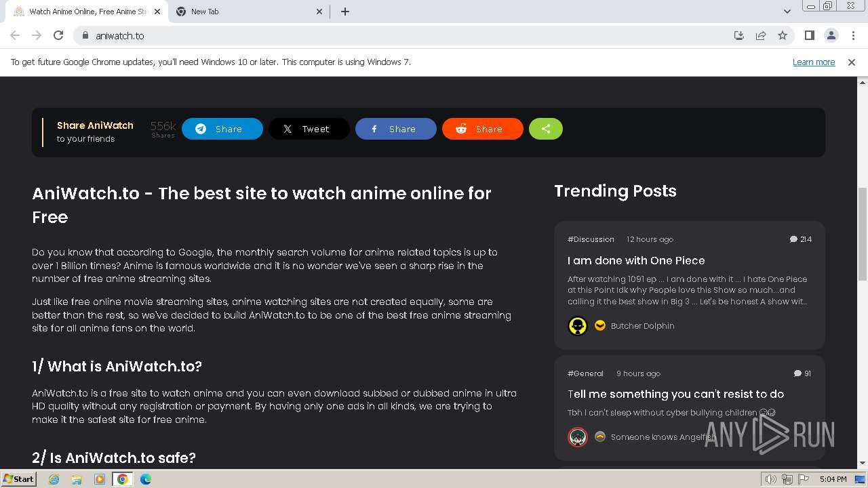Open Action Center flag in tray
This screenshot has height=488, width=868.
(x=802, y=479)
